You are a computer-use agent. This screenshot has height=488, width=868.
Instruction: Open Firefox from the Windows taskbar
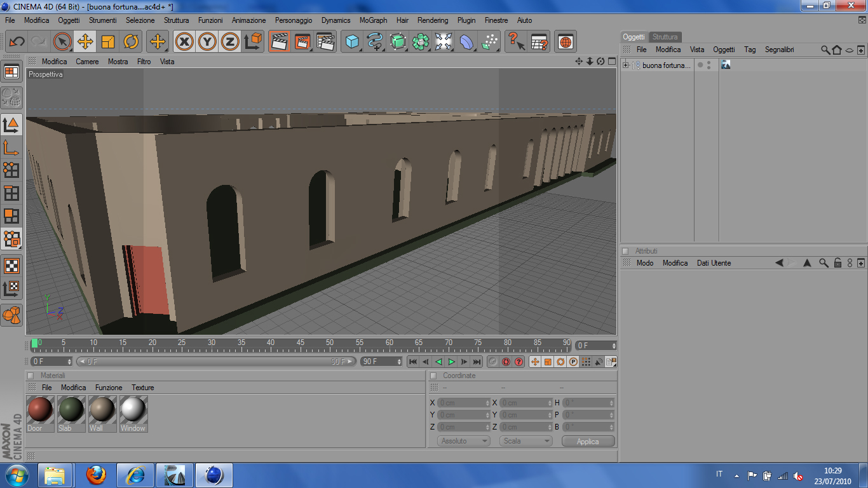pos(96,475)
